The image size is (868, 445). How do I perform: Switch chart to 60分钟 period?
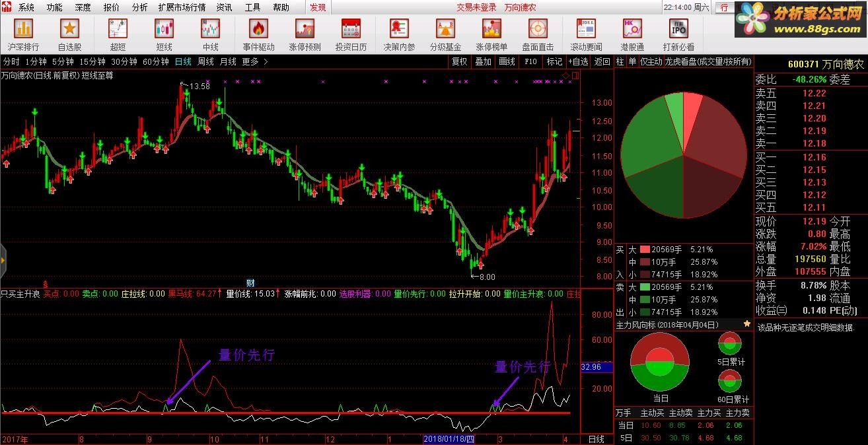point(156,61)
